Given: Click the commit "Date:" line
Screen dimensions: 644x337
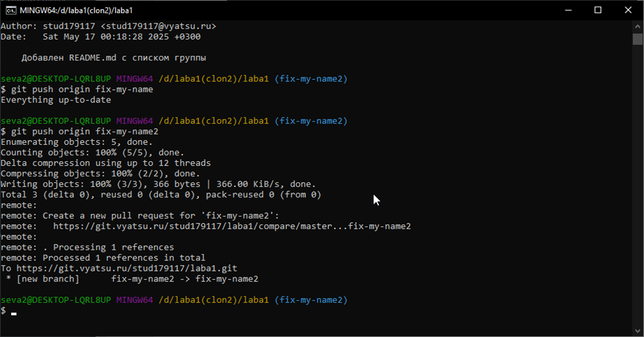Looking at the screenshot, I should coord(101,36).
